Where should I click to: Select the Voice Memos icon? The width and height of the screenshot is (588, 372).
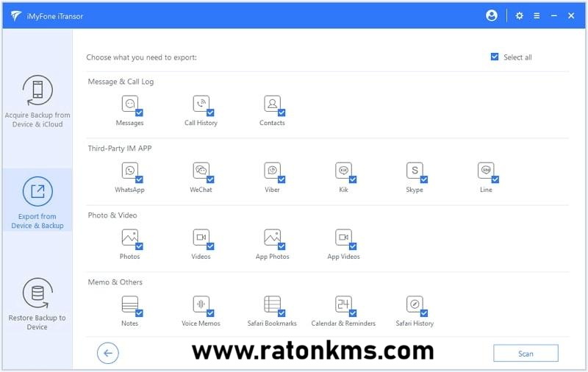201,304
